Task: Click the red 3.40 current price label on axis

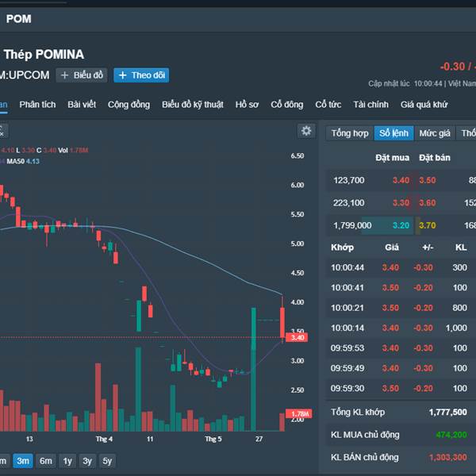Action: click(x=297, y=338)
